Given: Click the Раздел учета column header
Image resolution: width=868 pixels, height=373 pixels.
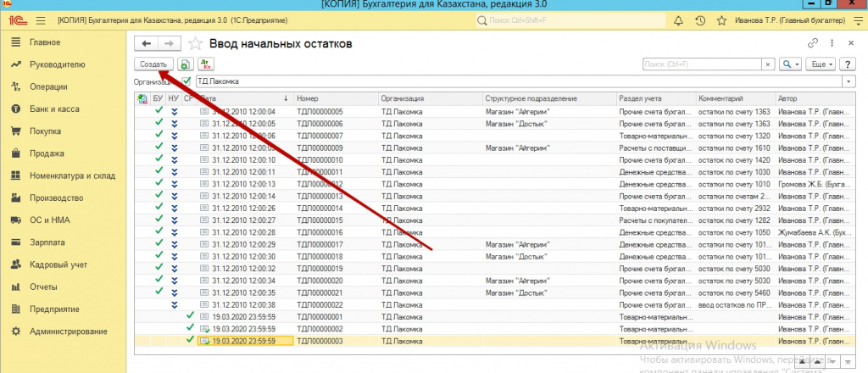Looking at the screenshot, I should pyautogui.click(x=656, y=98).
